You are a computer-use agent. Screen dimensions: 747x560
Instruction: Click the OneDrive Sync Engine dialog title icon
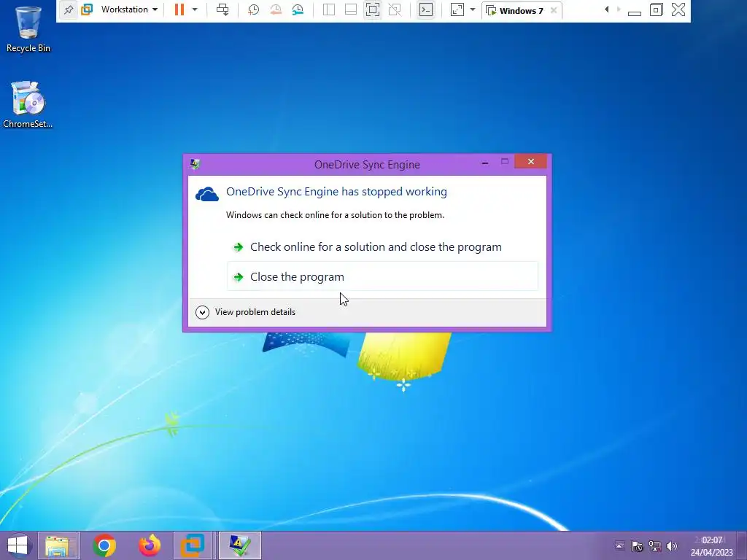point(194,164)
